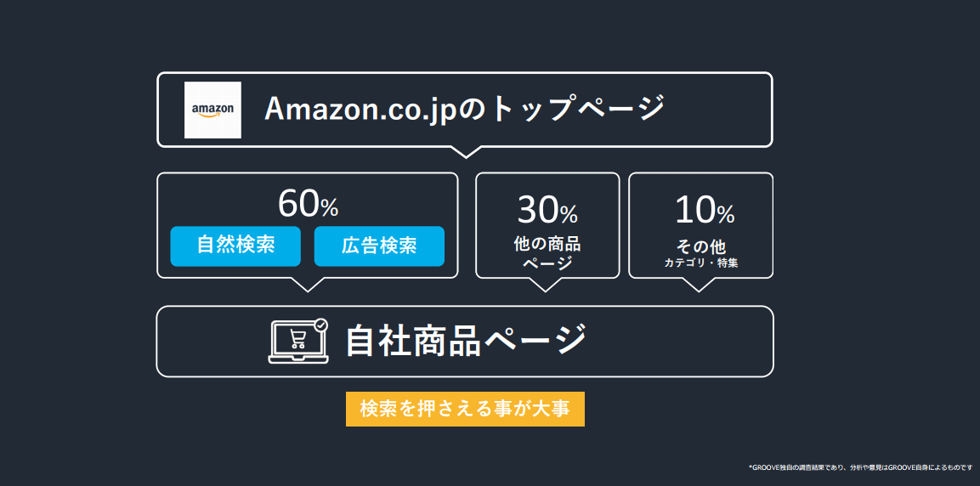Click the GROOVE footnote disclaimer text

pos(861,466)
